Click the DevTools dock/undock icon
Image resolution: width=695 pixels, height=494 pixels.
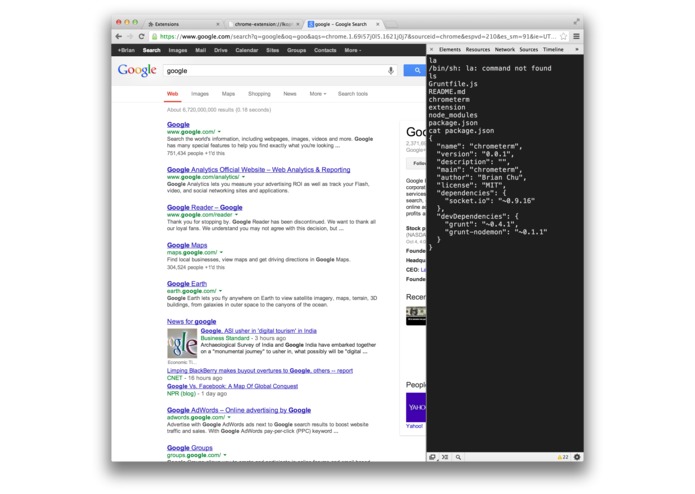(432, 457)
